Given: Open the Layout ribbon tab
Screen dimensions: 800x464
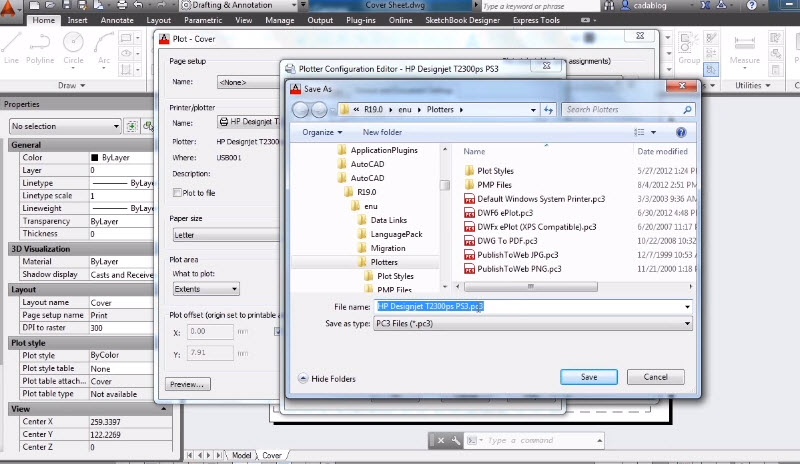Looking at the screenshot, I should 158,20.
